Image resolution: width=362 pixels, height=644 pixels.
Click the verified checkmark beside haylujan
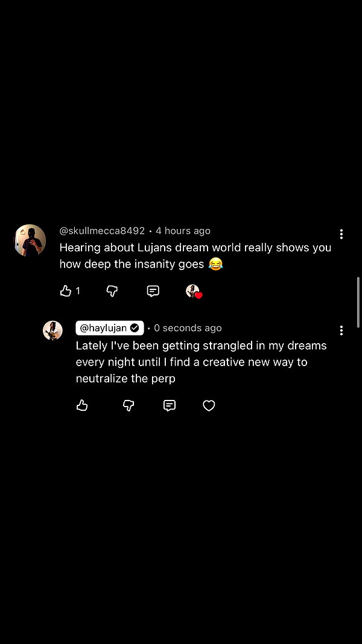135,328
